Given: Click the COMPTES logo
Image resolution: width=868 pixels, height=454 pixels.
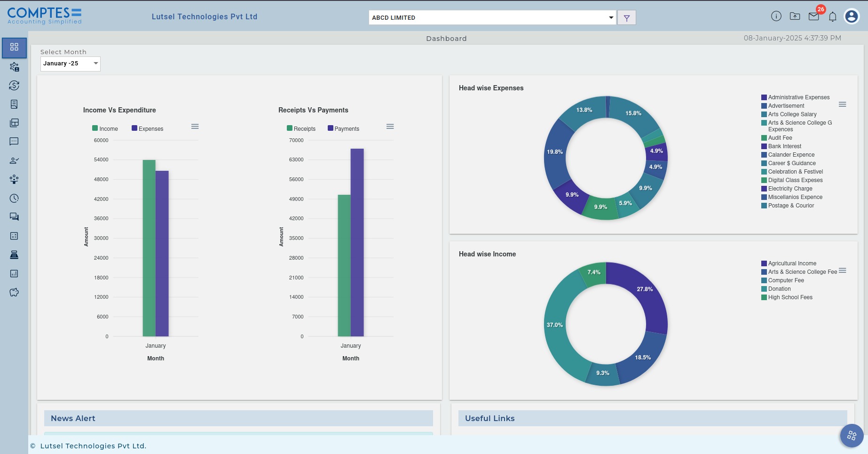Looking at the screenshot, I should pyautogui.click(x=45, y=16).
